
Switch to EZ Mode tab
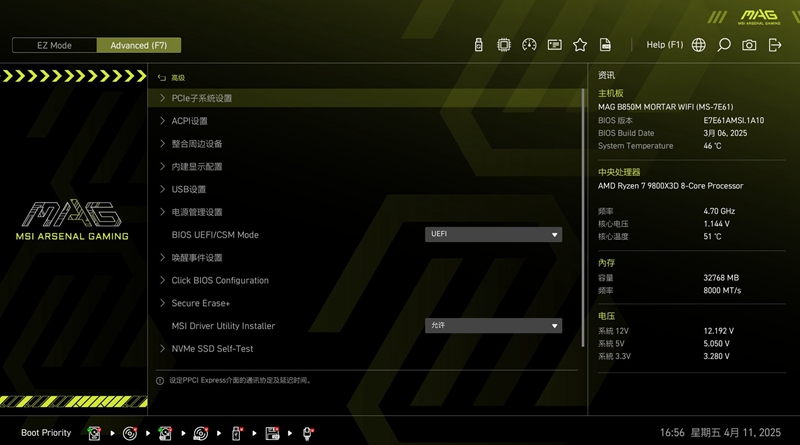coord(55,45)
